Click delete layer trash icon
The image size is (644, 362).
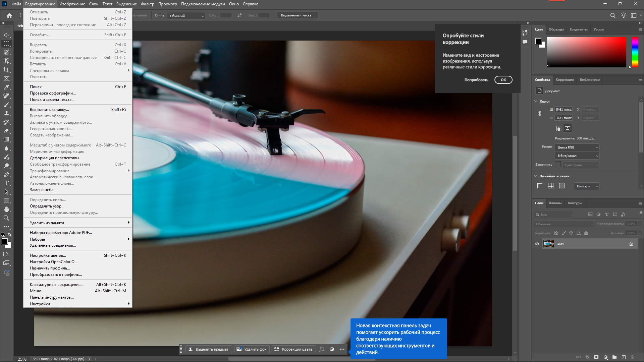click(x=633, y=357)
